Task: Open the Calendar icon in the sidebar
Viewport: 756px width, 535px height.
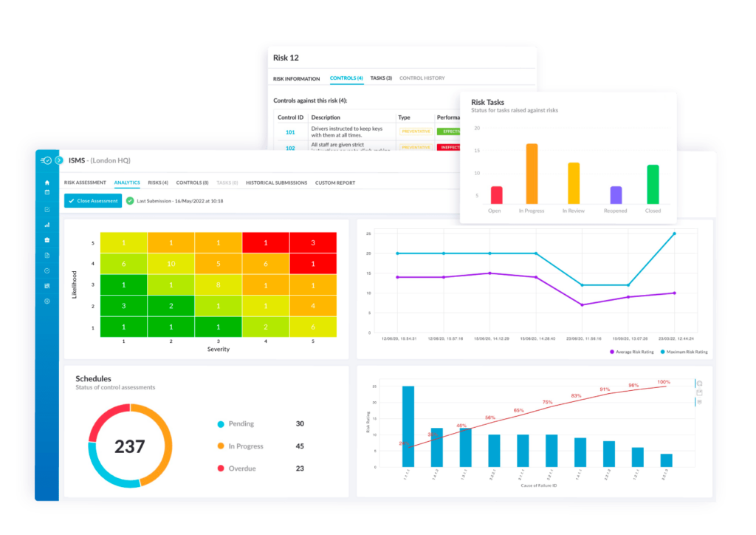Action: pos(46,192)
